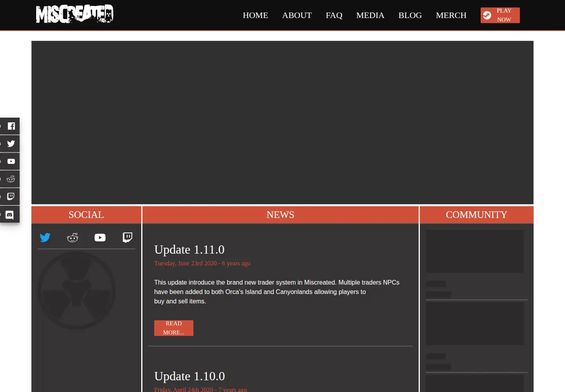565x392 pixels.
Task: Open the Discord link in the left sidebar
Action: click(x=10, y=214)
